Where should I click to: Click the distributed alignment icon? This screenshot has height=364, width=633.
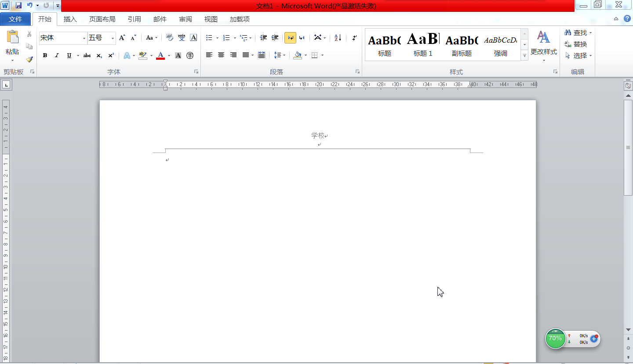[262, 55]
